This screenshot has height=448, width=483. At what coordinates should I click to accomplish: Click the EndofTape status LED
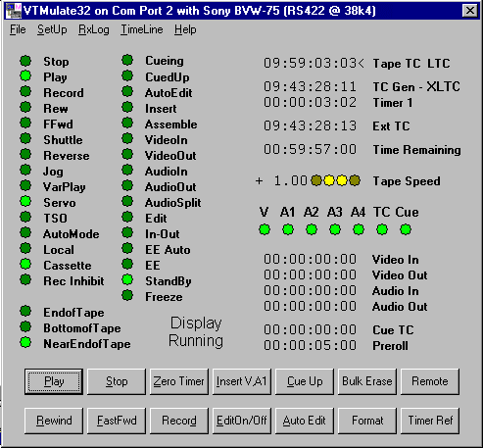[x=25, y=311]
